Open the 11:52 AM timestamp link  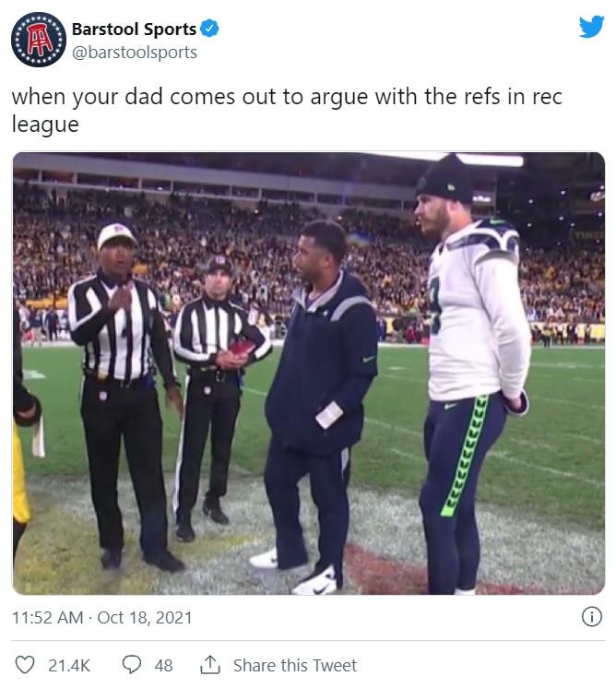pyautogui.click(x=47, y=618)
